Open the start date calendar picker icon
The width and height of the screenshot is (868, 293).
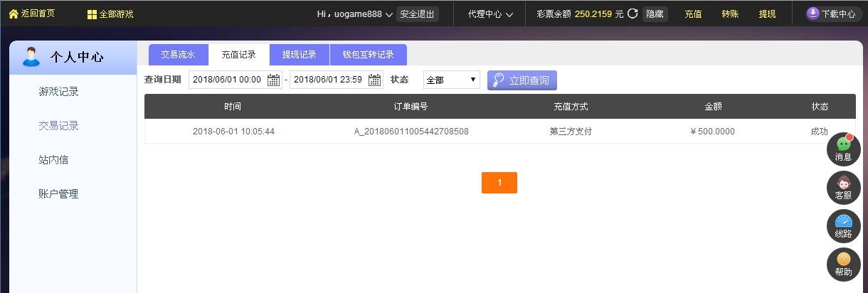tap(273, 80)
